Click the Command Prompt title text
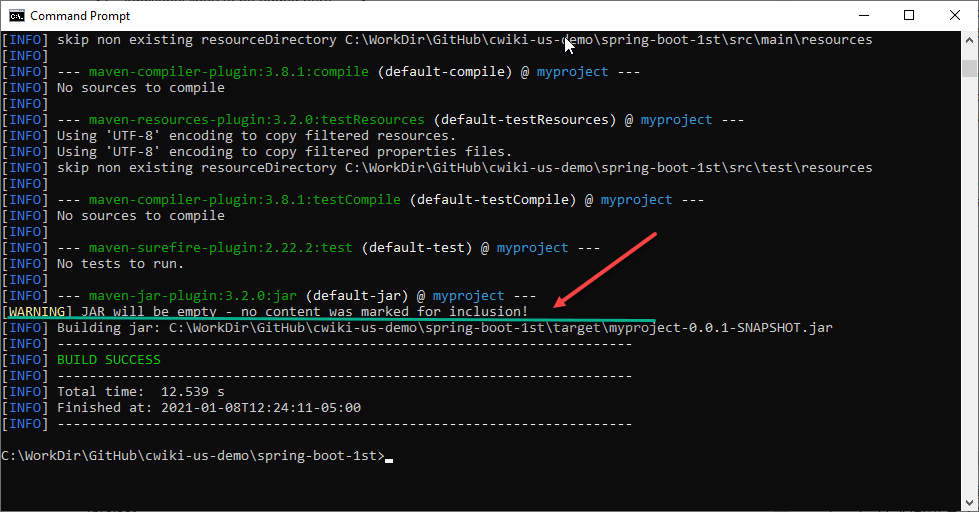 point(80,16)
